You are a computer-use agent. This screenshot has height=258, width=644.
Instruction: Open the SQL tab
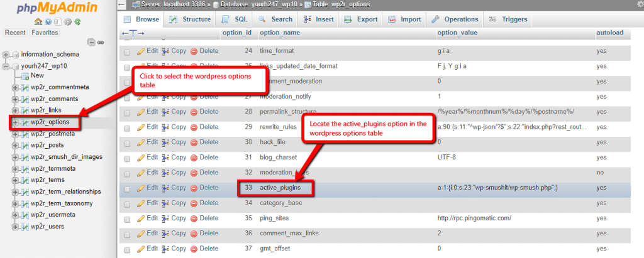click(235, 19)
